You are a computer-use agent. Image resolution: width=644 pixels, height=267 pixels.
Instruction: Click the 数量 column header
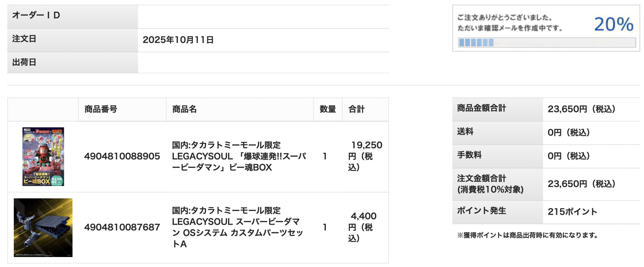[x=328, y=109]
